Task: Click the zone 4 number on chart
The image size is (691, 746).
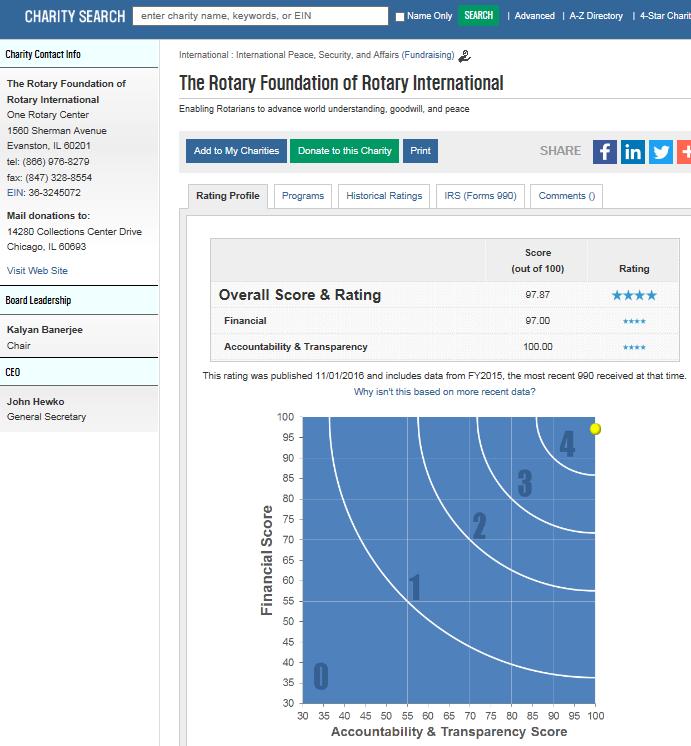Action: 567,444
